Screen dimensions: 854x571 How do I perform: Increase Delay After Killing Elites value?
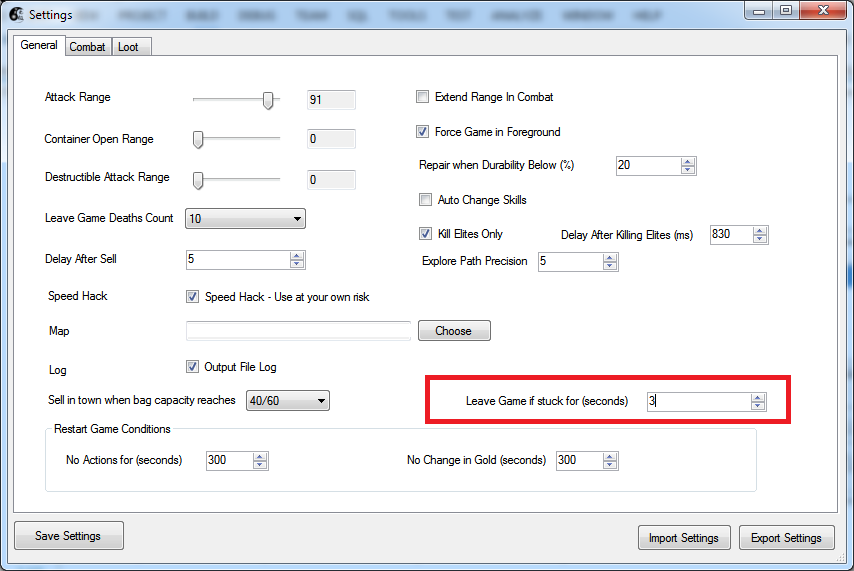(760, 231)
